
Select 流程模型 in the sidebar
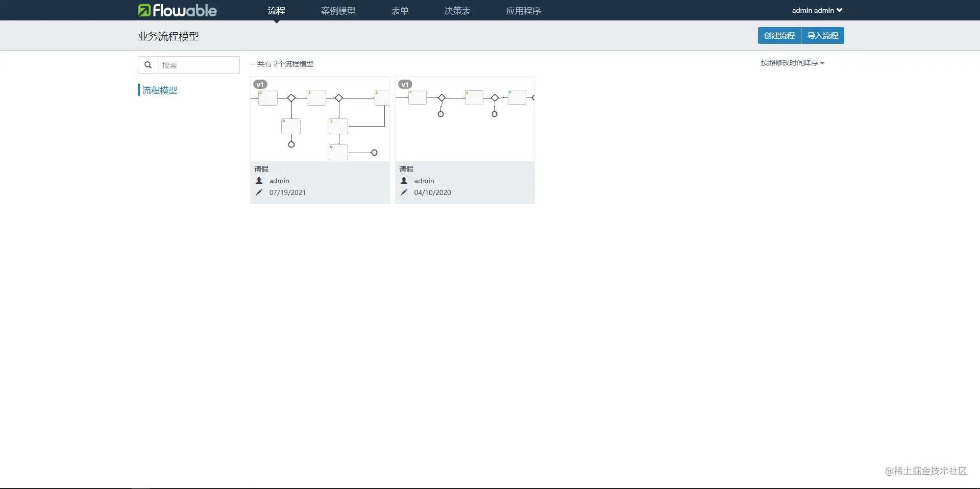tap(160, 90)
